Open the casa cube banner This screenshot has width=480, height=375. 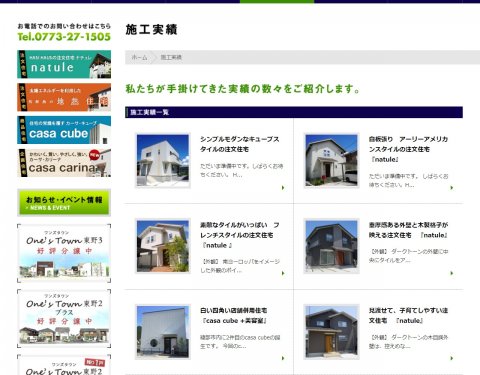pos(64,130)
